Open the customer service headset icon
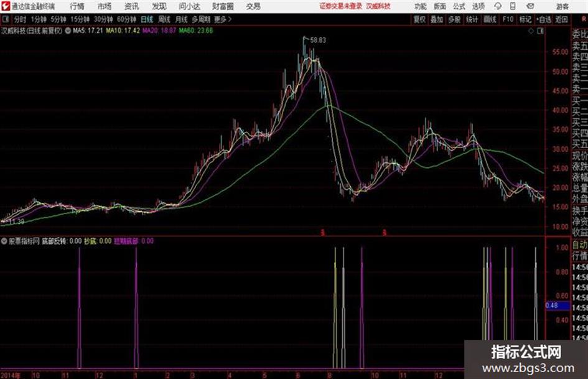The height and width of the screenshot is (379, 588). pyautogui.click(x=498, y=6)
